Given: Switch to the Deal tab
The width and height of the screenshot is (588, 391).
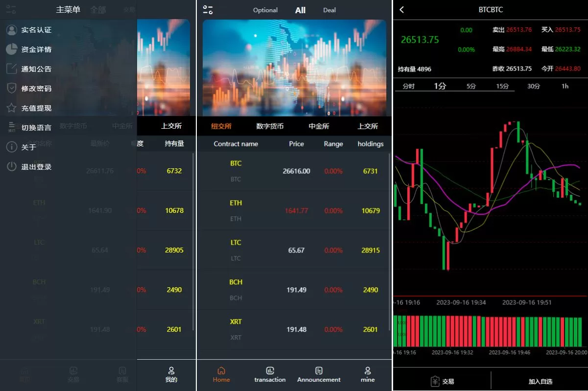Looking at the screenshot, I should 329,10.
